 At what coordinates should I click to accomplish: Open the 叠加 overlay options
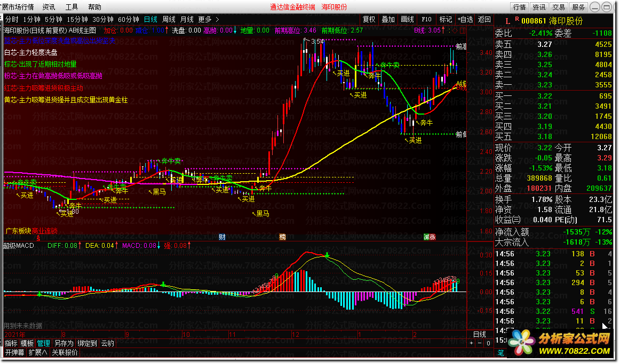[x=388, y=19]
